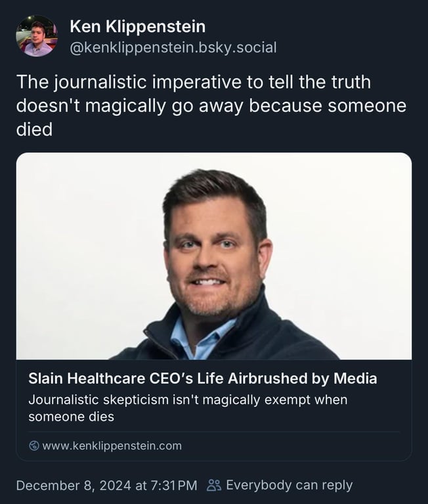428x504 pixels.
Task: Click the word "died" in the post
Action: tap(34, 129)
